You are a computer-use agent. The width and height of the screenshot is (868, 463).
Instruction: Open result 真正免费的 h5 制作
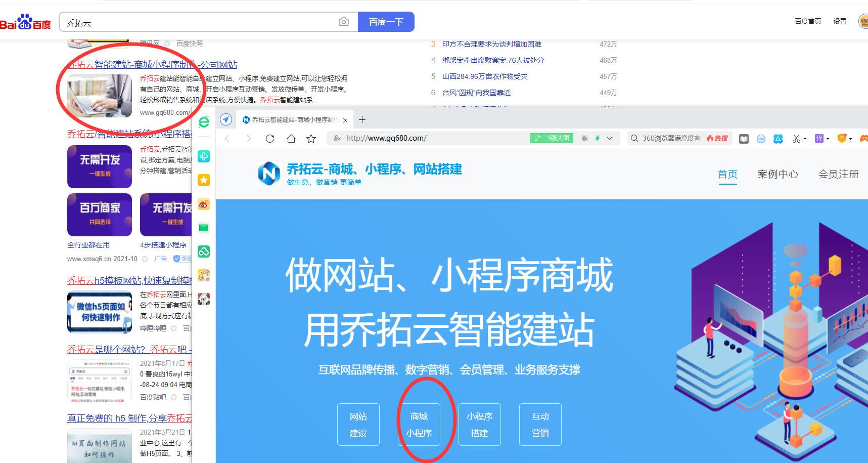[129, 418]
